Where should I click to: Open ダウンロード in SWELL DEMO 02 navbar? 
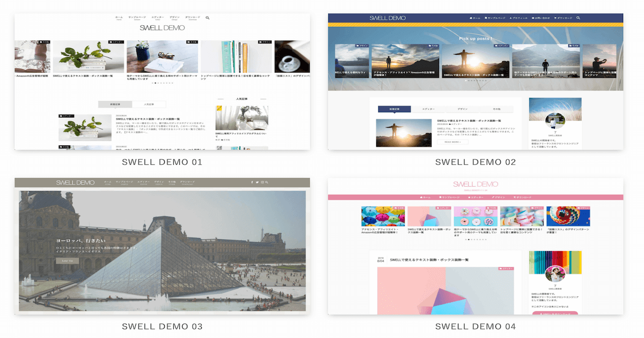point(563,18)
